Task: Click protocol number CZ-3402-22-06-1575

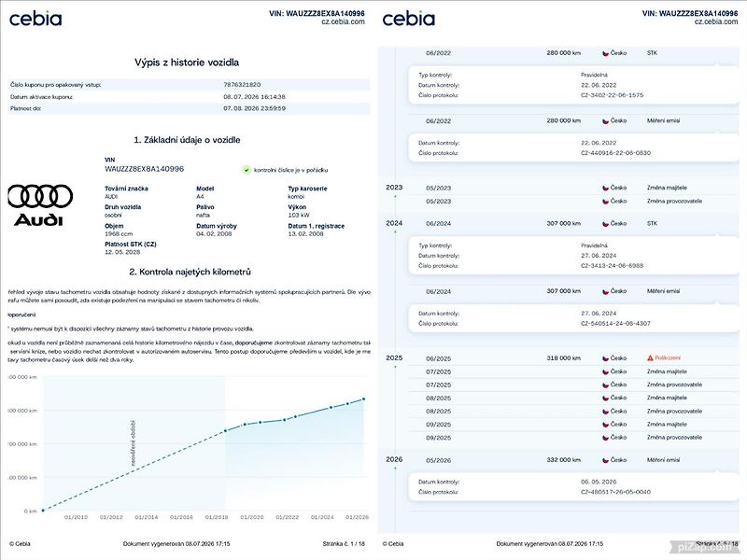Action: [x=612, y=95]
